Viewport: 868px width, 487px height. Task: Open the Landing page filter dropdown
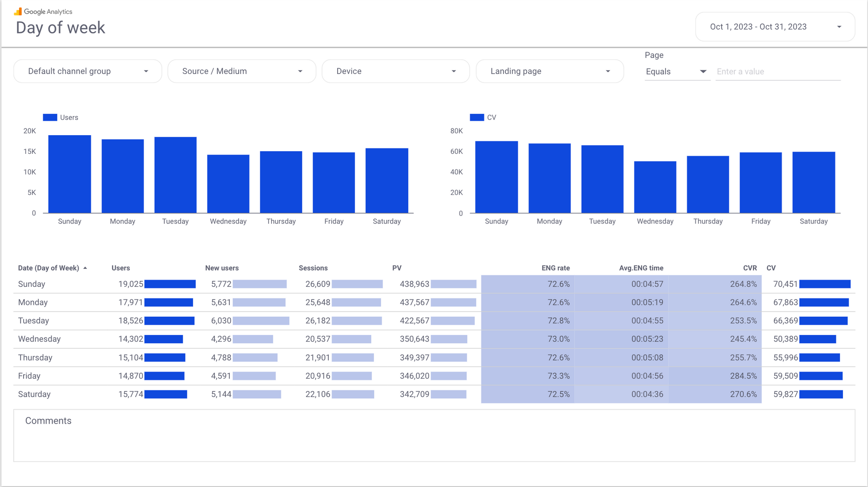pyautogui.click(x=550, y=71)
